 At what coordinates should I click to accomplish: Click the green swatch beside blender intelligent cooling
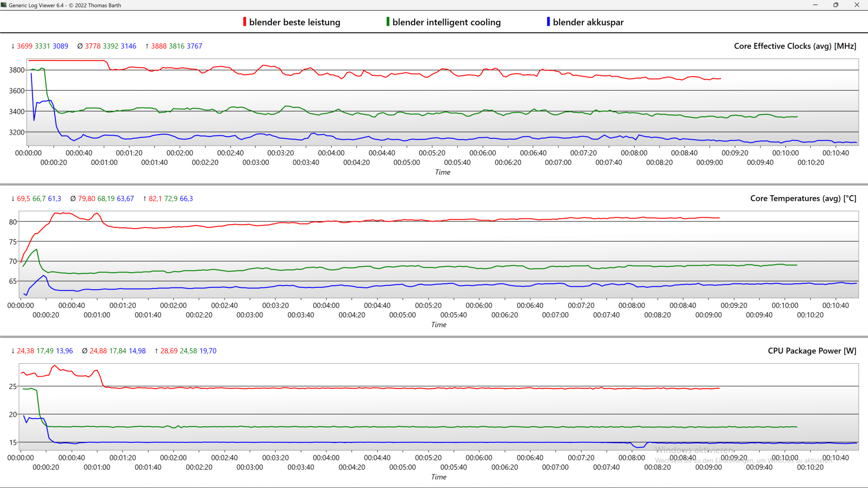click(388, 22)
